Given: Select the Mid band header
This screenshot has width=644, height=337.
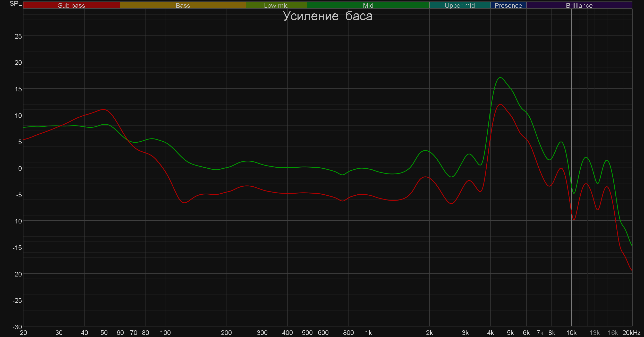Looking at the screenshot, I should pos(368,5).
